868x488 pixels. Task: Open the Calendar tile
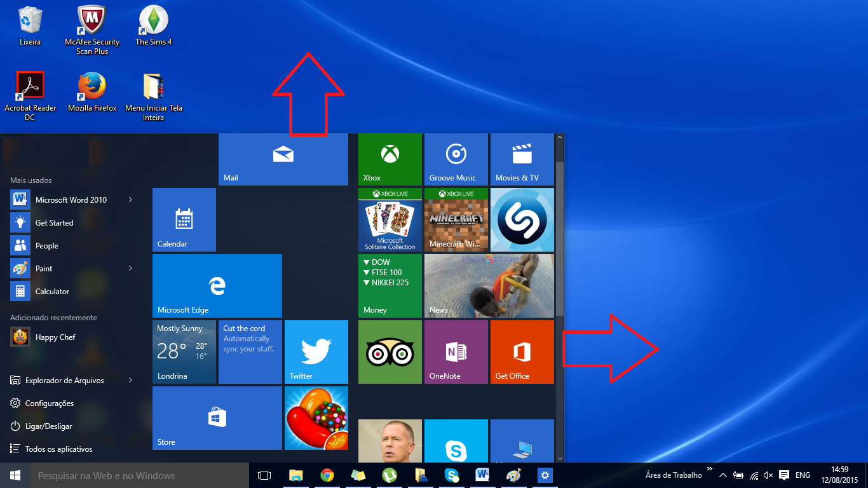pyautogui.click(x=184, y=220)
